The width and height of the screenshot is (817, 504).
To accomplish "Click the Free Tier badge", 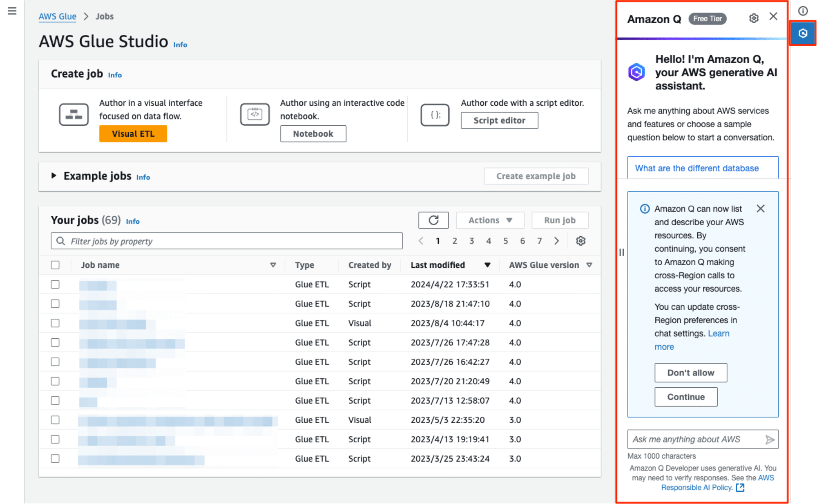I will coord(707,19).
